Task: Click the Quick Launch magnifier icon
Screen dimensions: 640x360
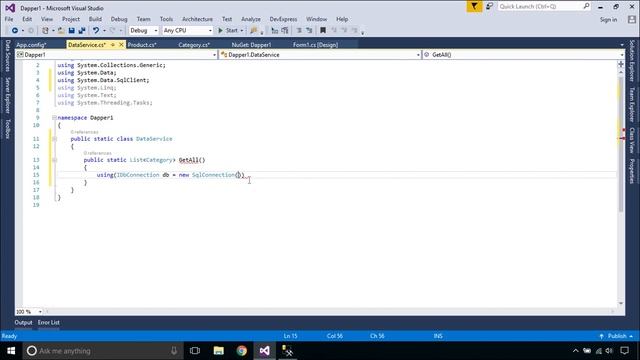Action: (x=586, y=6)
